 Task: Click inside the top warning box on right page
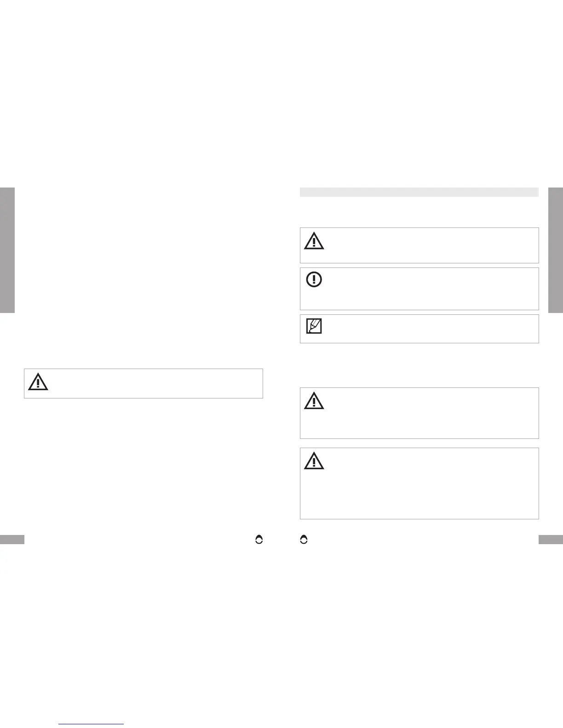428,245
